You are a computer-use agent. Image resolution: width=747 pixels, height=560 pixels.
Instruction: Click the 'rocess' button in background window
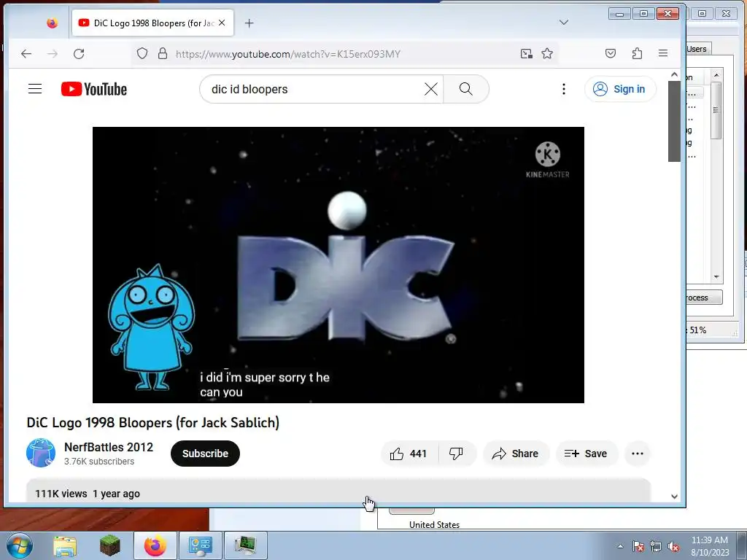pyautogui.click(x=704, y=297)
